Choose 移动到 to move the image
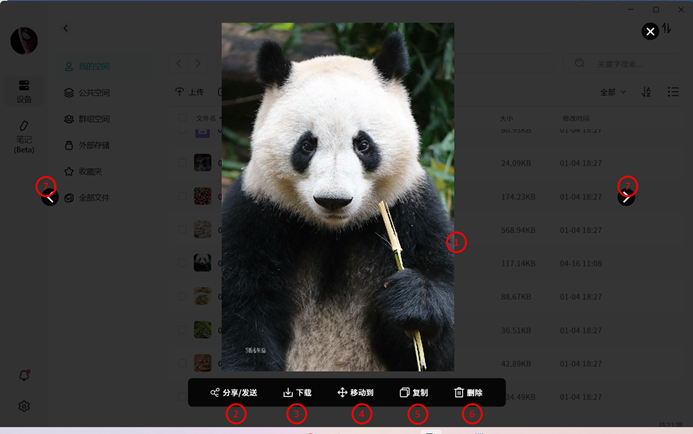Image resolution: width=693 pixels, height=434 pixels. tap(356, 393)
